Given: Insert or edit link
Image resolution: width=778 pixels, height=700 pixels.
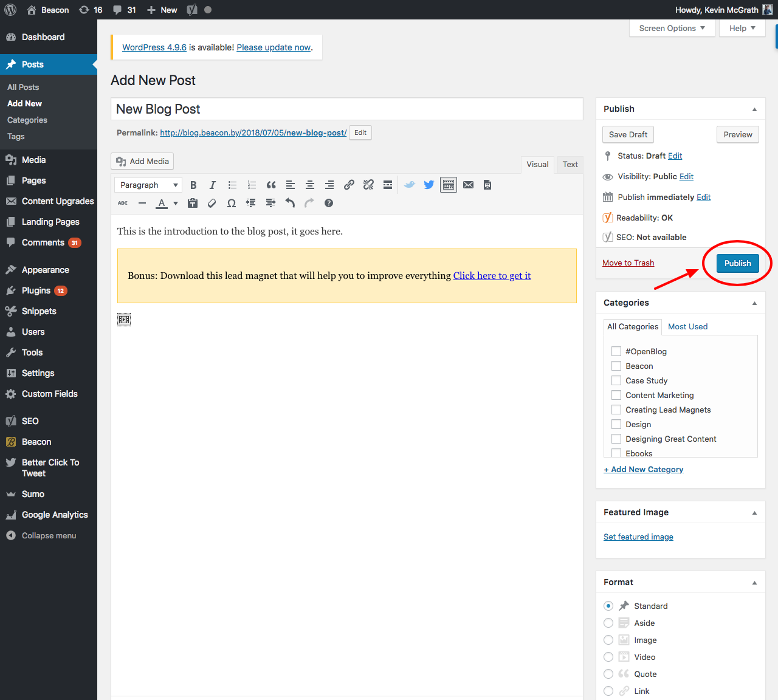Looking at the screenshot, I should pos(349,185).
